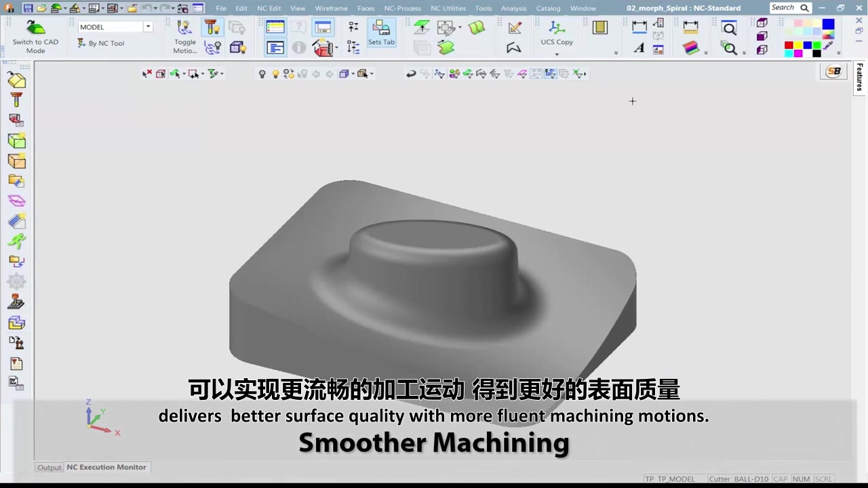Click the green running-man Execute icon
Image resolution: width=868 pixels, height=488 pixels.
(16, 241)
